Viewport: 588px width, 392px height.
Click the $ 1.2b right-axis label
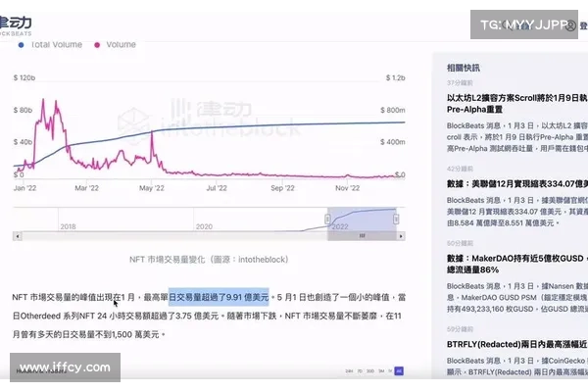point(395,77)
